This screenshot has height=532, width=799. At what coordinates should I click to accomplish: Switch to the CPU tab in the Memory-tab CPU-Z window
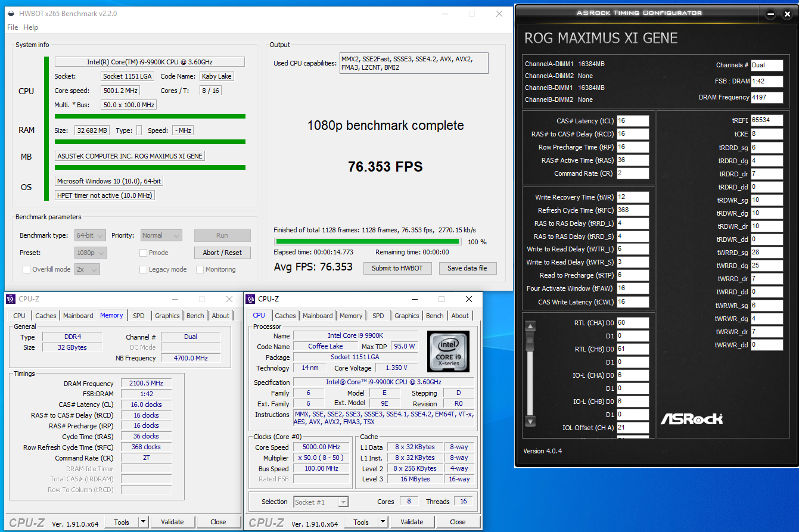20,316
